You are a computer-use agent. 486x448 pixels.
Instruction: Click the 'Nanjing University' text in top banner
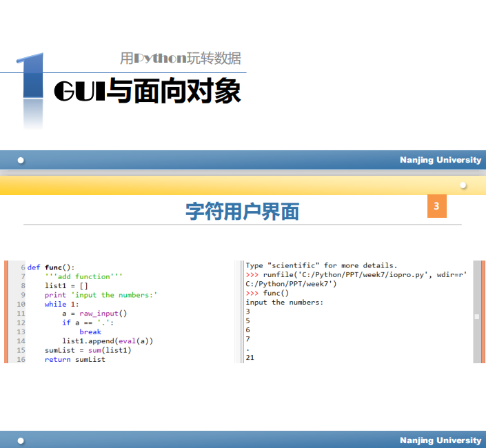(x=441, y=160)
